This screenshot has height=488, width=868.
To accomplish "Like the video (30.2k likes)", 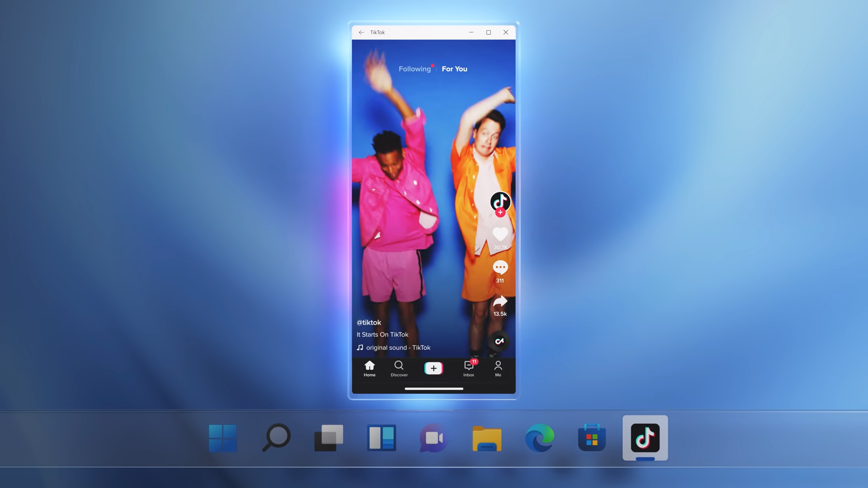I will click(x=500, y=234).
